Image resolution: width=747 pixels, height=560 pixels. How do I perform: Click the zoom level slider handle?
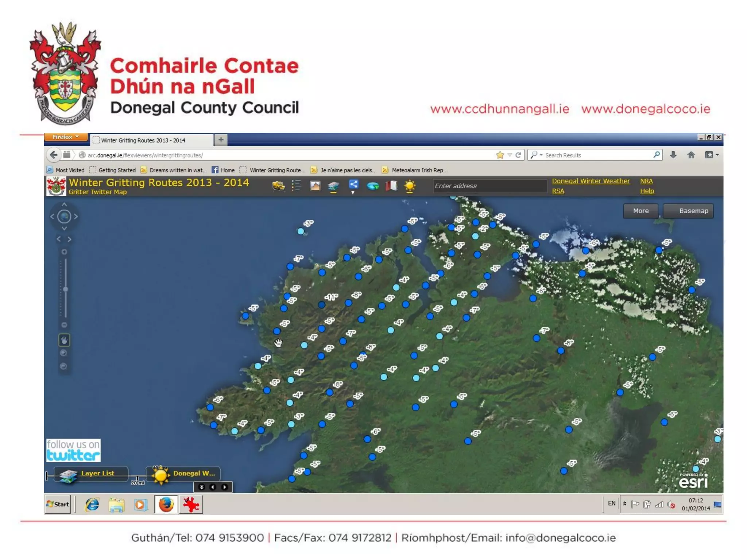65,289
